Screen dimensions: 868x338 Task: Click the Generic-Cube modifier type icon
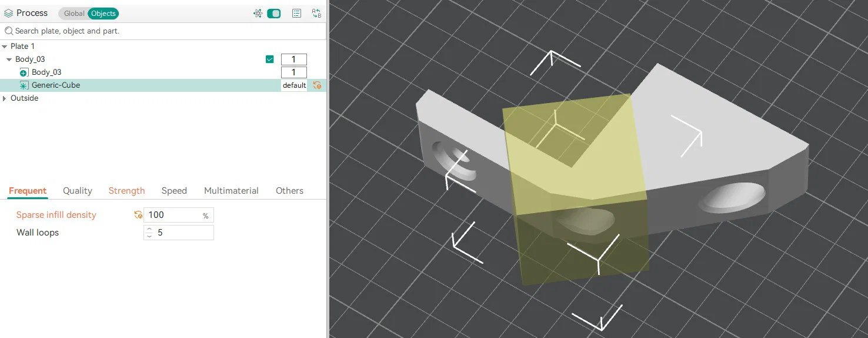(x=24, y=85)
